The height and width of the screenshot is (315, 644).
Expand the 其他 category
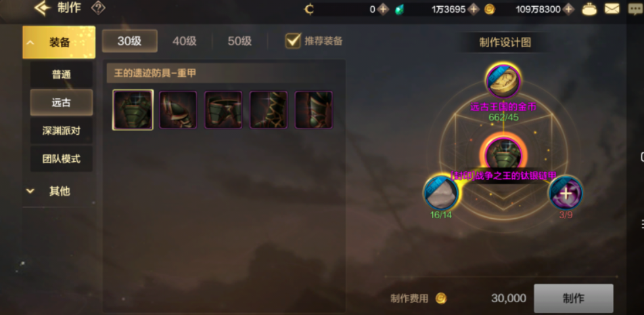[x=59, y=191]
